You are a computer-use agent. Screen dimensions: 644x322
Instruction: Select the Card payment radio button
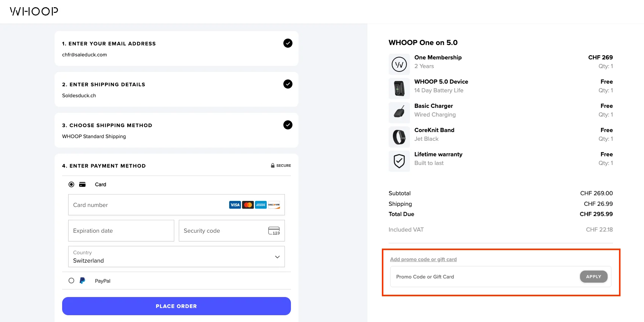pyautogui.click(x=71, y=184)
